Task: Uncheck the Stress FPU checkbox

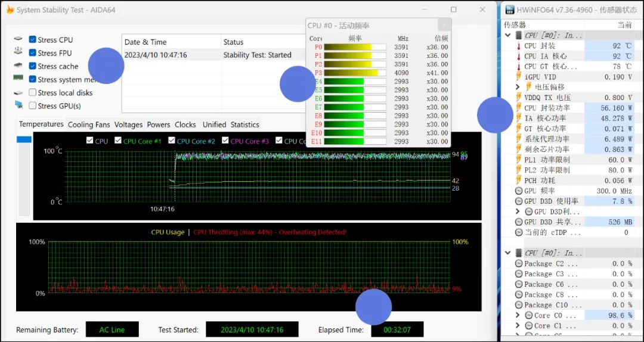Action: pyautogui.click(x=33, y=53)
